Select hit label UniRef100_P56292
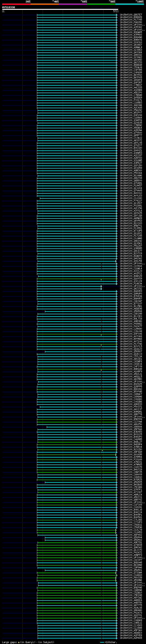 [x=131, y=110]
